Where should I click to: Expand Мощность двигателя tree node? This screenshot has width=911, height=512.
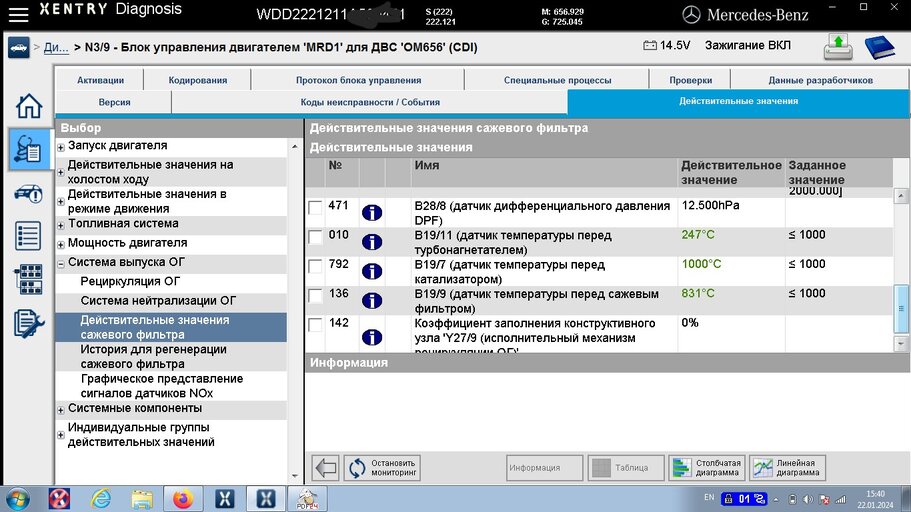click(60, 245)
